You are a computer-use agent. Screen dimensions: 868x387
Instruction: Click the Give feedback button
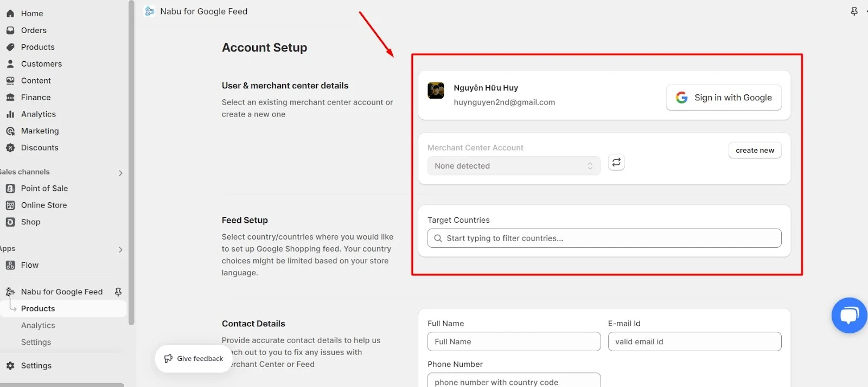point(194,359)
